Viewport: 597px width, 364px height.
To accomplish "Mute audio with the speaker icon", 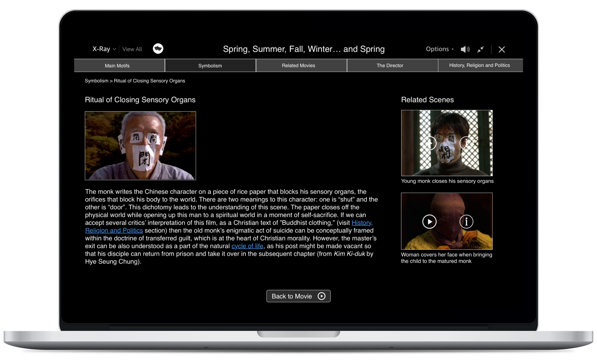I will tap(465, 49).
